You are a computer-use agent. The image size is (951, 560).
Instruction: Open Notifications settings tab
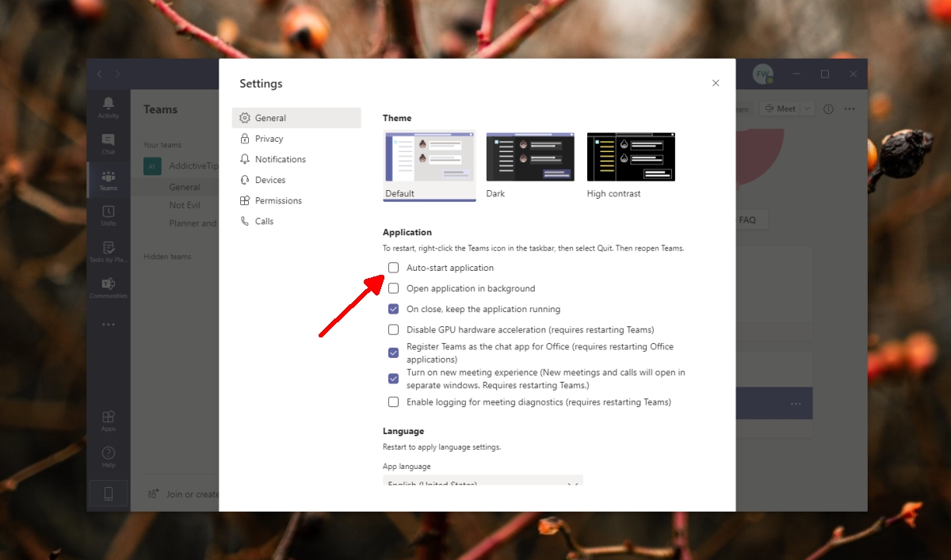point(296,159)
